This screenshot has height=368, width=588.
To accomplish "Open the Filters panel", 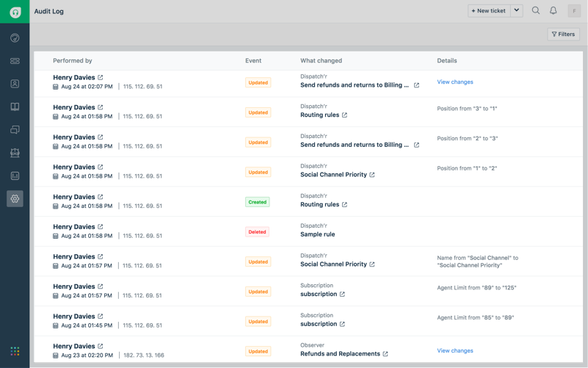I will (563, 34).
